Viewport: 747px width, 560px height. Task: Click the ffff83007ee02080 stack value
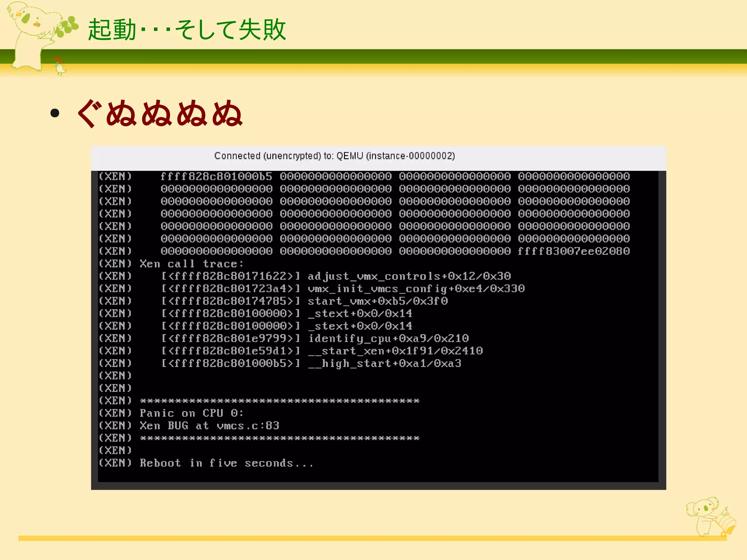pyautogui.click(x=574, y=251)
